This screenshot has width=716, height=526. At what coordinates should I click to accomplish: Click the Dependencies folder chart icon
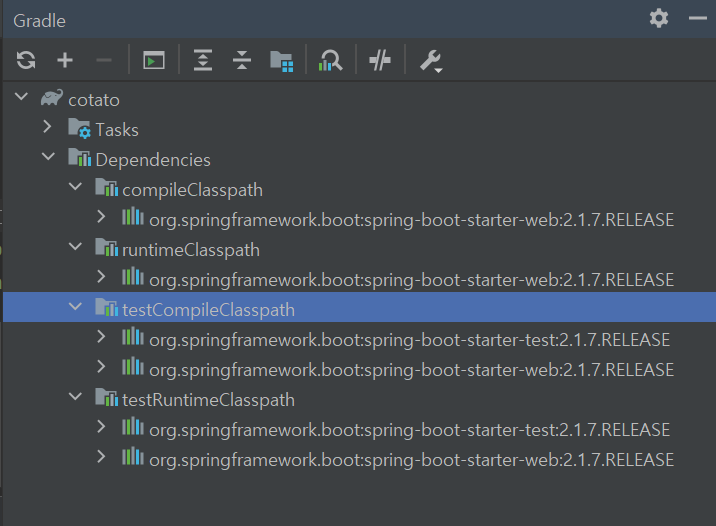coord(79,158)
